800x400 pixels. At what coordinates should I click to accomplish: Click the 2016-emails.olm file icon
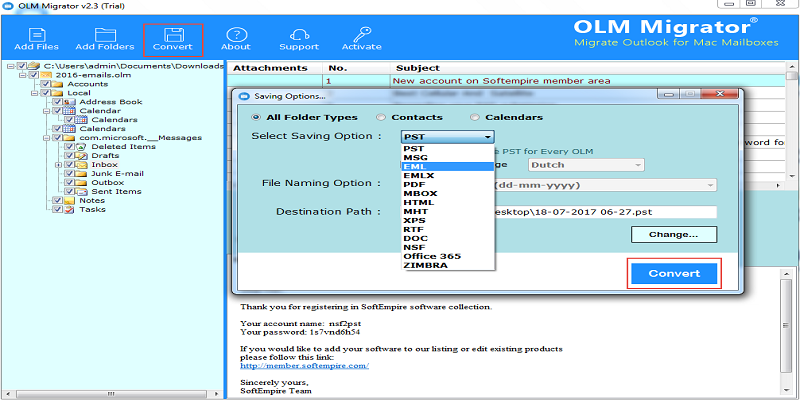tap(45, 75)
